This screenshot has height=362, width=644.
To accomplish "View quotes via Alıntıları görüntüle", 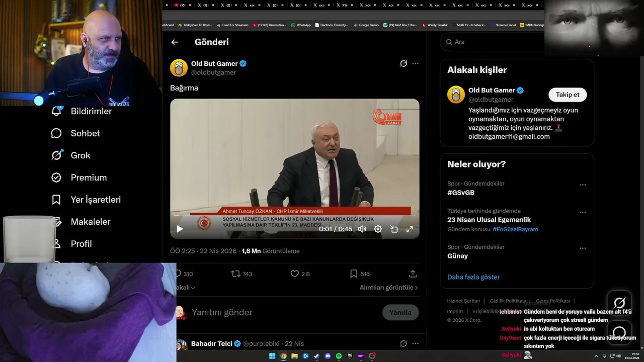I will coord(389,288).
